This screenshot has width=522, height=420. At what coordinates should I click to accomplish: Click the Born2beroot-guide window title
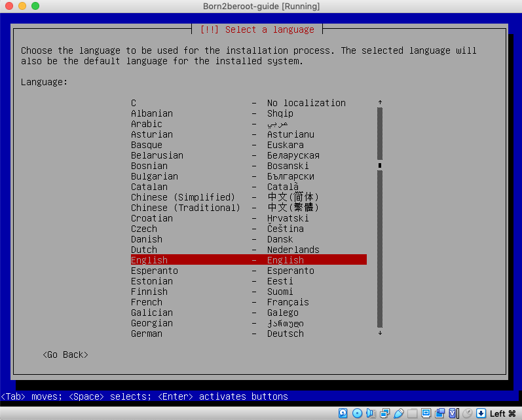pyautogui.click(x=261, y=7)
